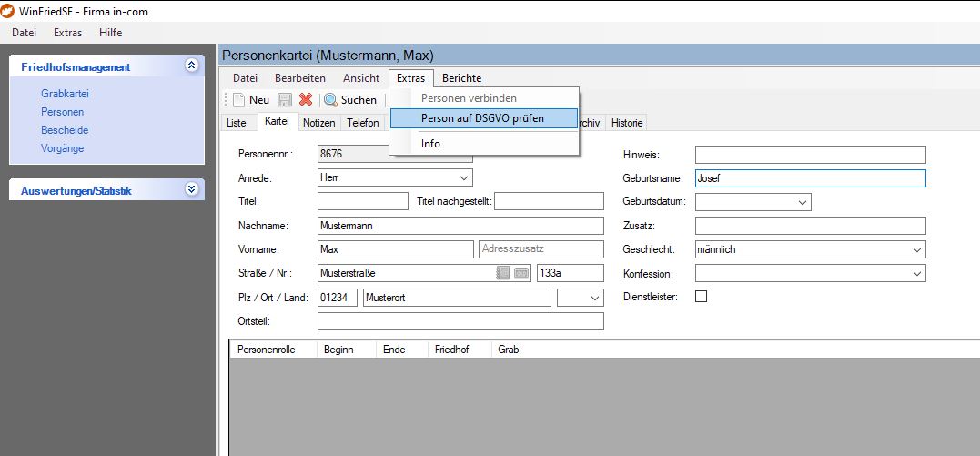
Task: Open Grabkartei link in sidebar
Action: coord(65,93)
